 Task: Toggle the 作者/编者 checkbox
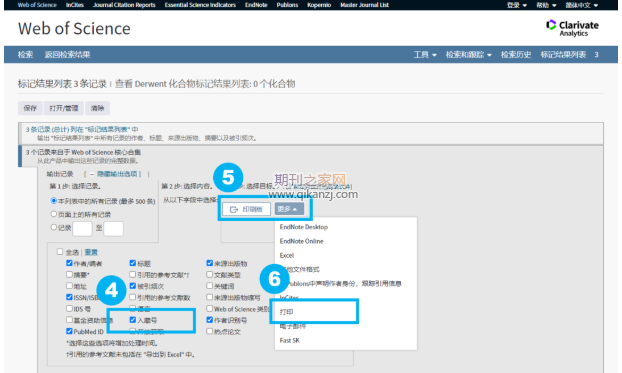[x=69, y=263]
